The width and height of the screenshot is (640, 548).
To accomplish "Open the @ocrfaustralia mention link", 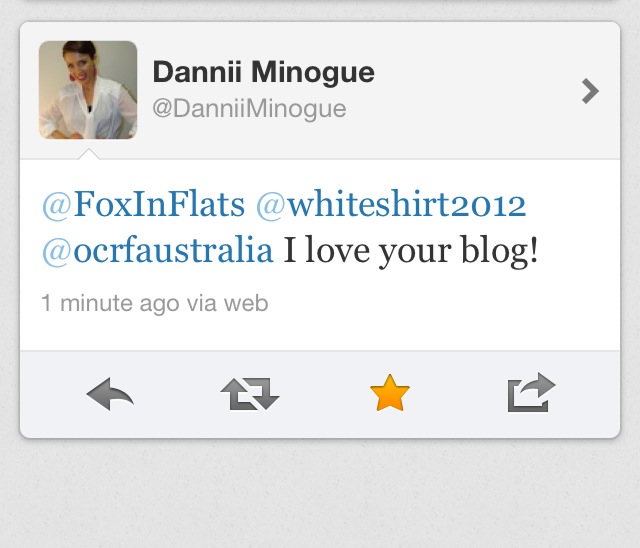I will (x=157, y=250).
